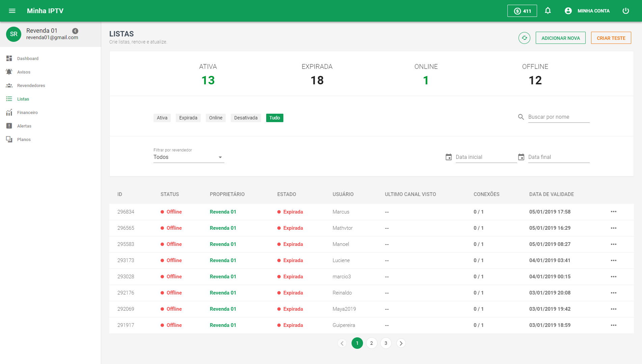Go to next page of results
This screenshot has height=364, width=642.
point(401,343)
